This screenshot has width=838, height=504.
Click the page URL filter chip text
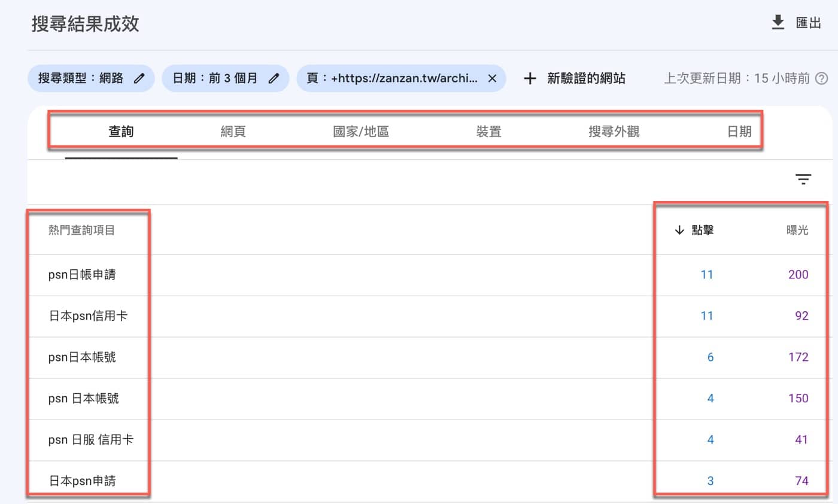tap(392, 78)
